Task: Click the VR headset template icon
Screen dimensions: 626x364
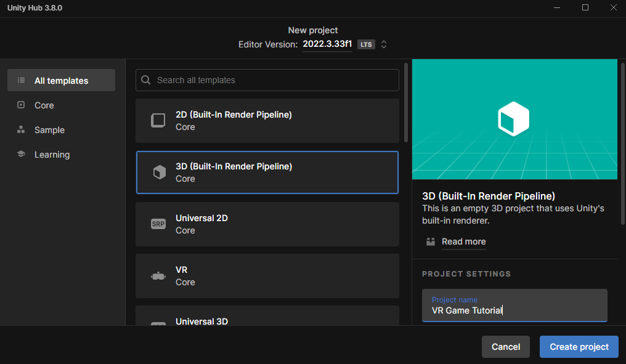Action: [158, 276]
